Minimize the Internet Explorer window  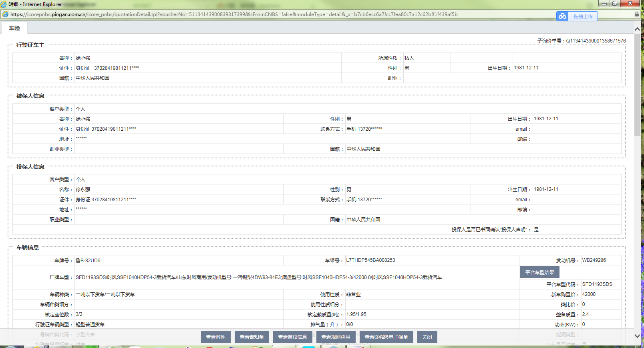click(604, 4)
